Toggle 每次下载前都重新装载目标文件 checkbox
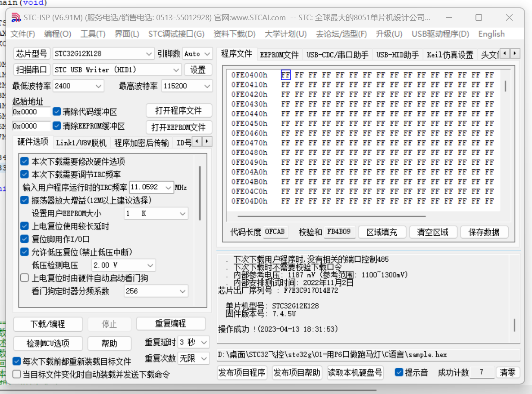532x394 pixels. point(17,361)
